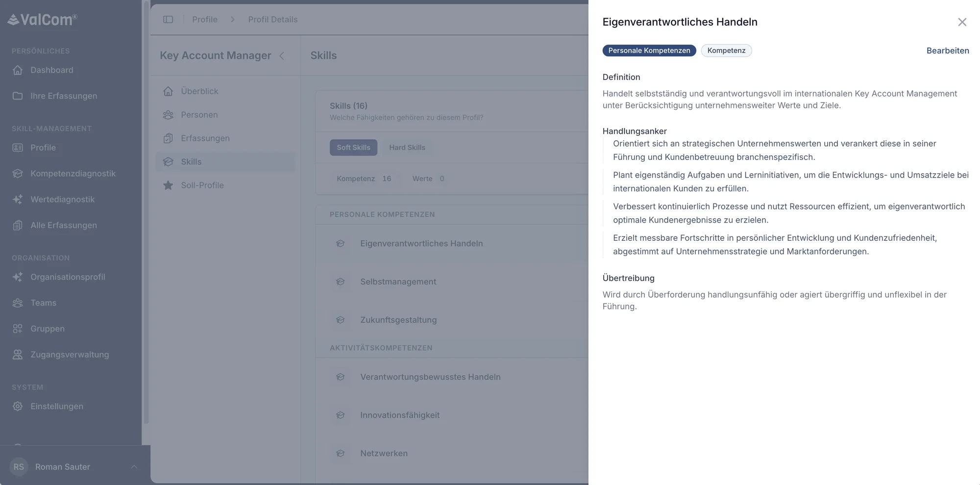Open Ihre Erfassungen folder icon
Image resolution: width=980 pixels, height=485 pixels.
click(x=18, y=96)
